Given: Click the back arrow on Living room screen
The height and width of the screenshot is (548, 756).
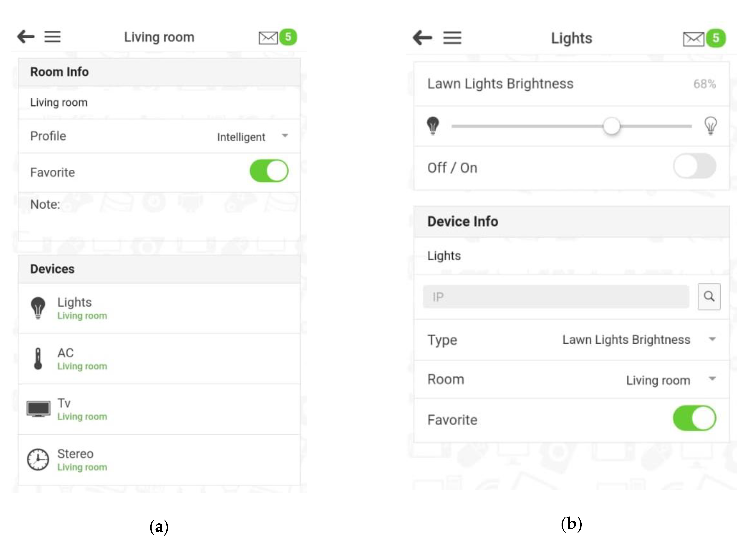Looking at the screenshot, I should click(26, 37).
